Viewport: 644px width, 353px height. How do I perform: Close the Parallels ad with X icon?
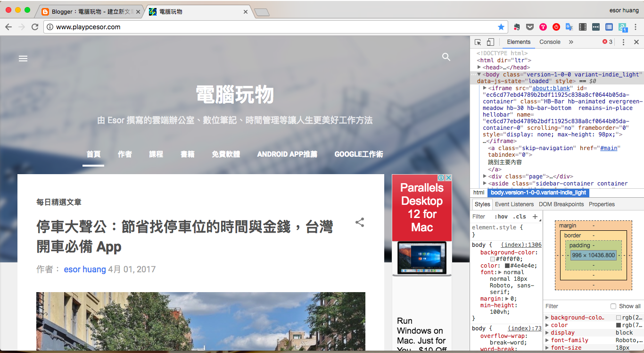449,178
